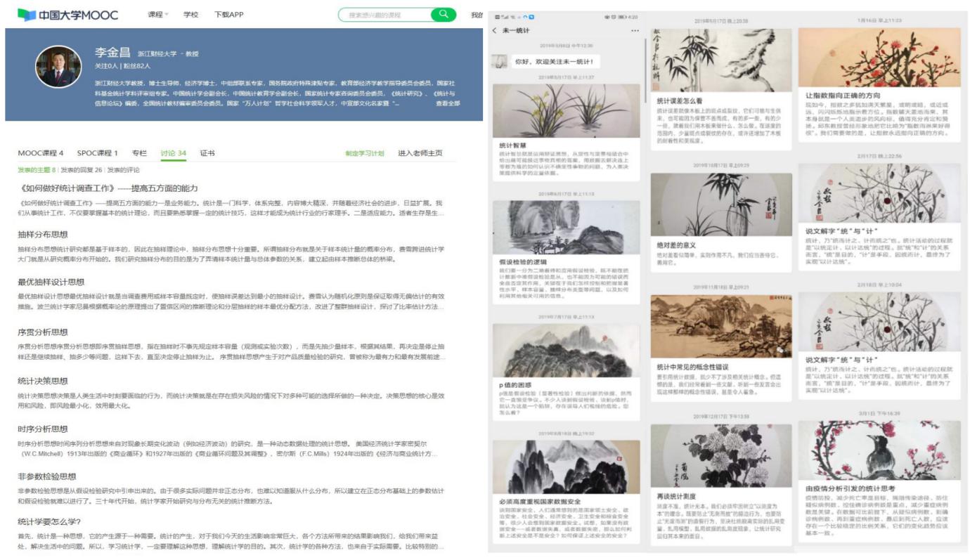The width and height of the screenshot is (970, 560).
Task: Tap the back arrow beside 未一统计
Action: [x=495, y=31]
